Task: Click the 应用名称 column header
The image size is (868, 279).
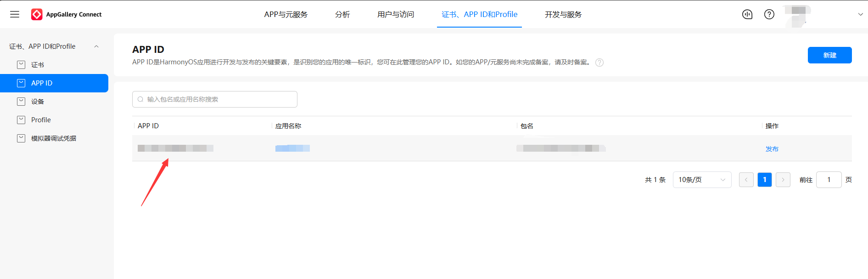Action: click(288, 126)
